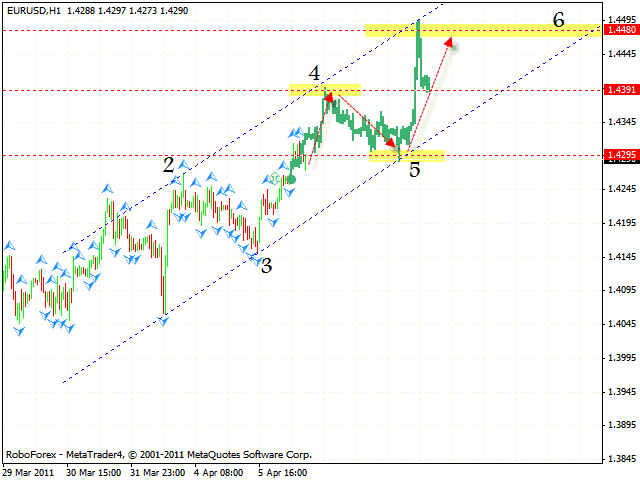
Task: Click the red 1.4391 price level tag
Action: click(619, 90)
